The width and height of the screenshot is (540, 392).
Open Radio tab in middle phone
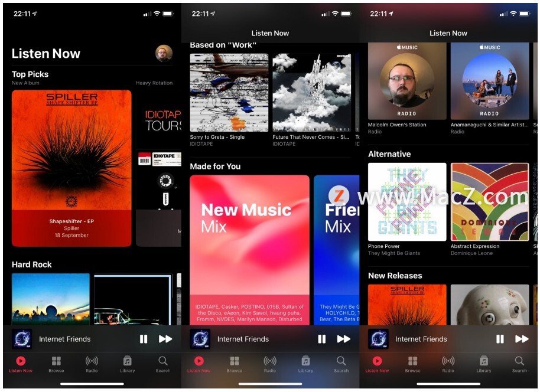[270, 364]
